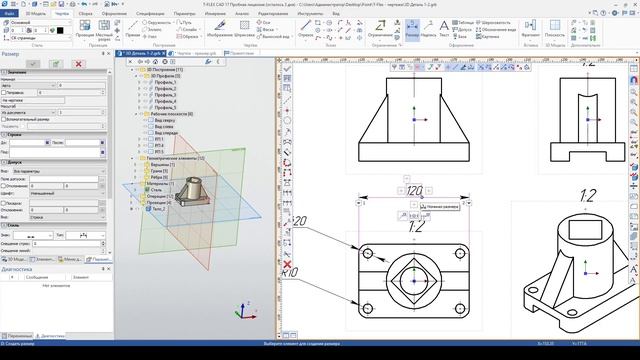640x360 pixels.
Task: Open the Сборка ribbon tab
Action: [x=85, y=13]
